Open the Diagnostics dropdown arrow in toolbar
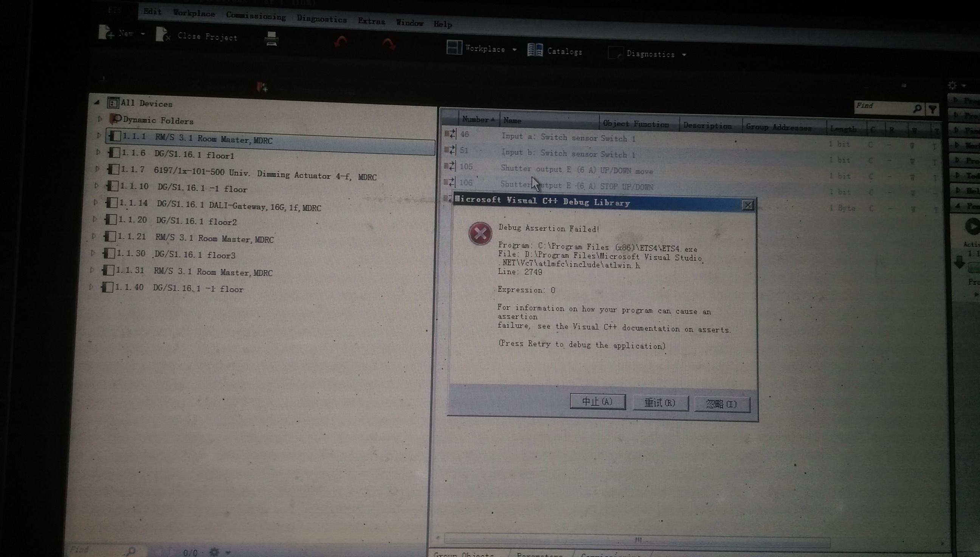The height and width of the screenshot is (557, 980). [684, 55]
